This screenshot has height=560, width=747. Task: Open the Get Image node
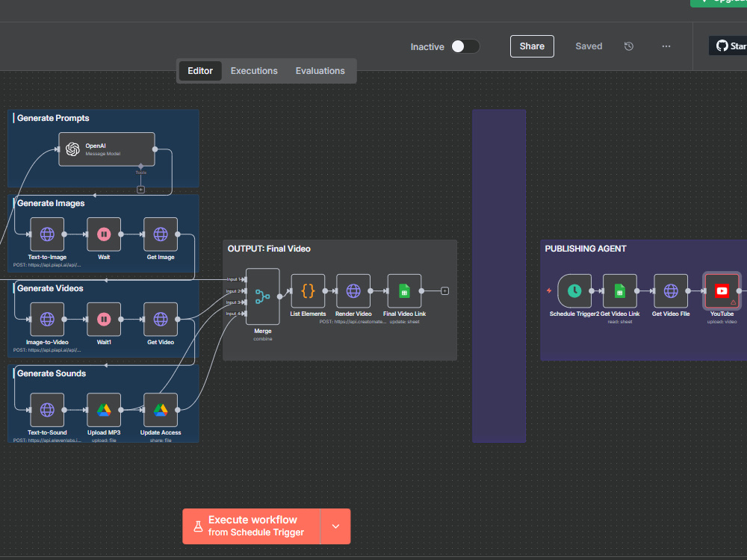coord(161,234)
